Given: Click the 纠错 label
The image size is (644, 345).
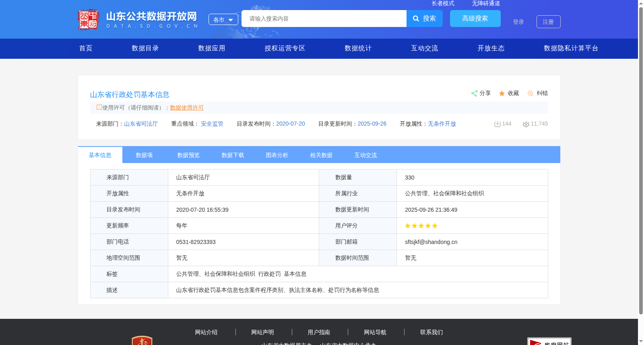Looking at the screenshot, I should [542, 93].
